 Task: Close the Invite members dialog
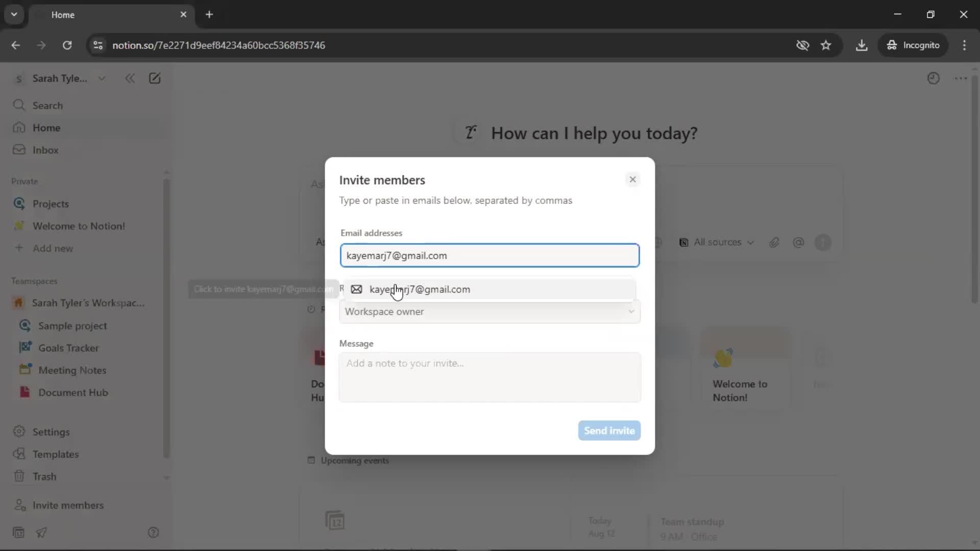click(632, 180)
